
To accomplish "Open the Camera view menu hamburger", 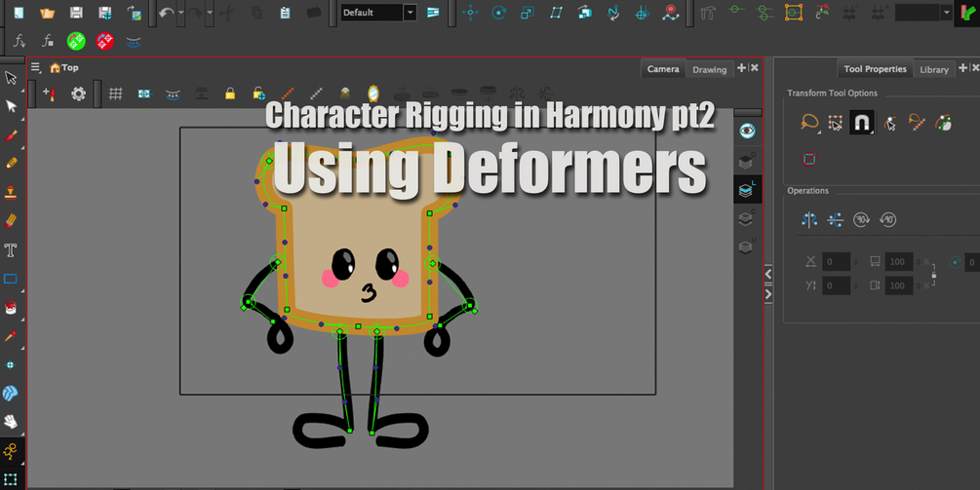I will click(x=36, y=67).
